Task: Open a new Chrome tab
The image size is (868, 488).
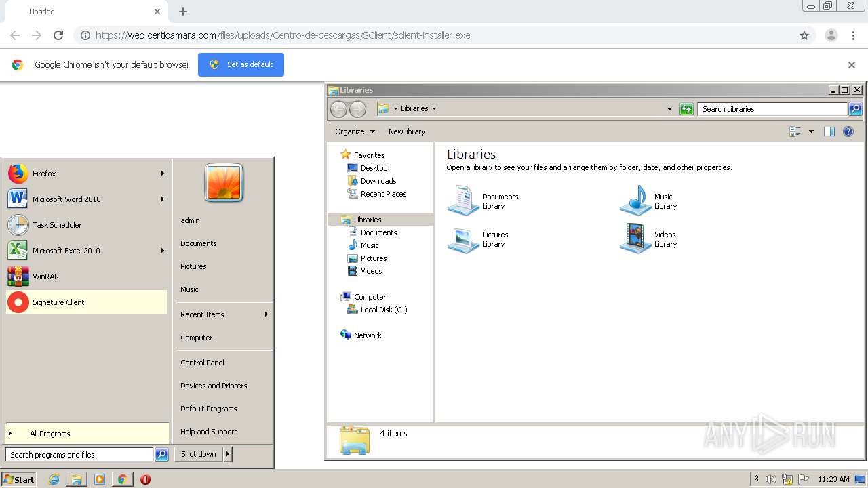Action: coord(183,12)
